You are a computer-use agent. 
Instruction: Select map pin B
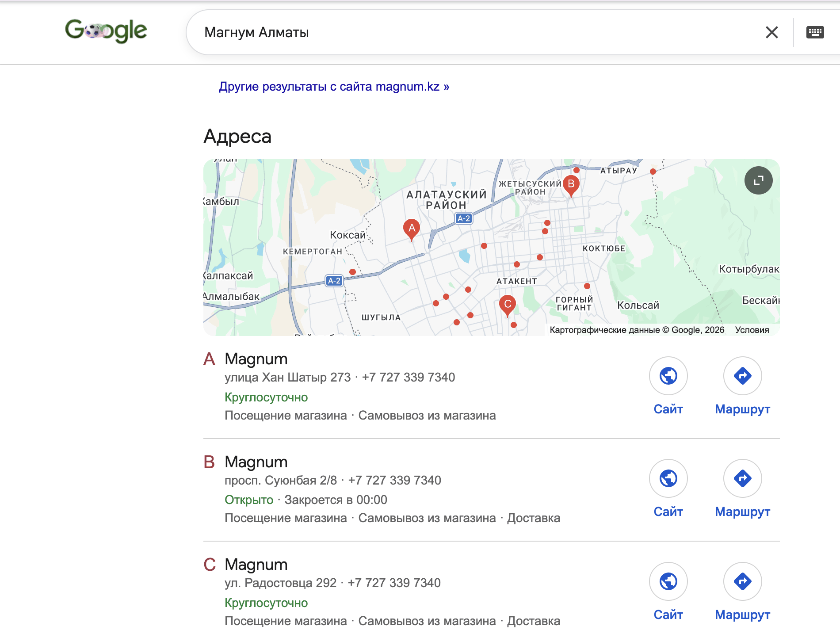571,185
